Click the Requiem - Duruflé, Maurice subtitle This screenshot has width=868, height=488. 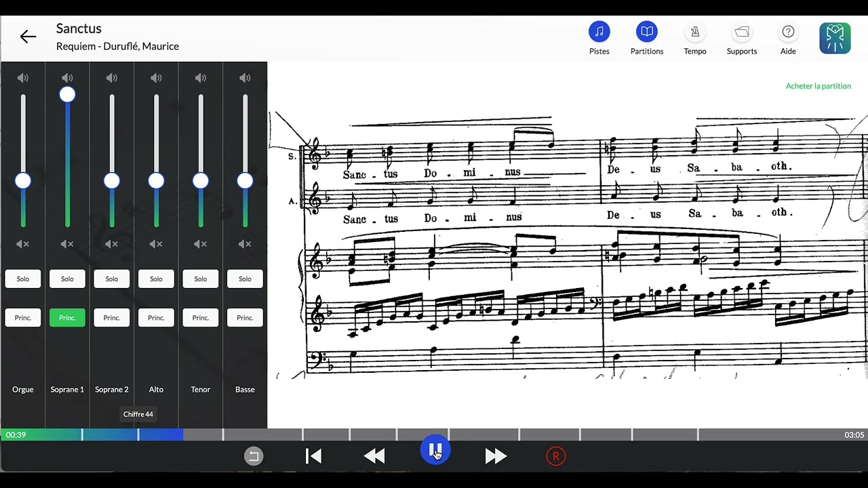pyautogui.click(x=117, y=46)
